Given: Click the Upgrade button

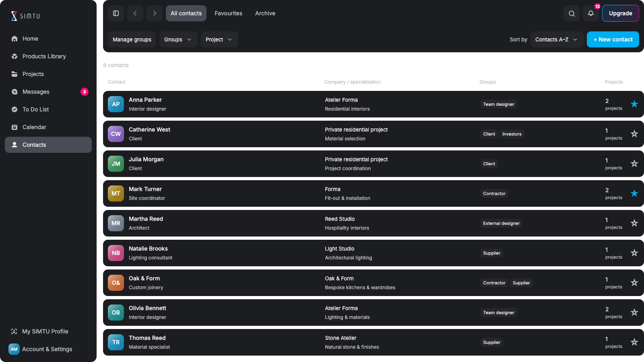Looking at the screenshot, I should [x=621, y=13].
